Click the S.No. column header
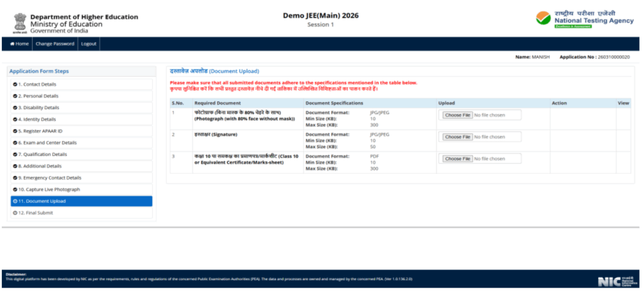Image resolution: width=644 pixels, height=292 pixels. click(177, 103)
